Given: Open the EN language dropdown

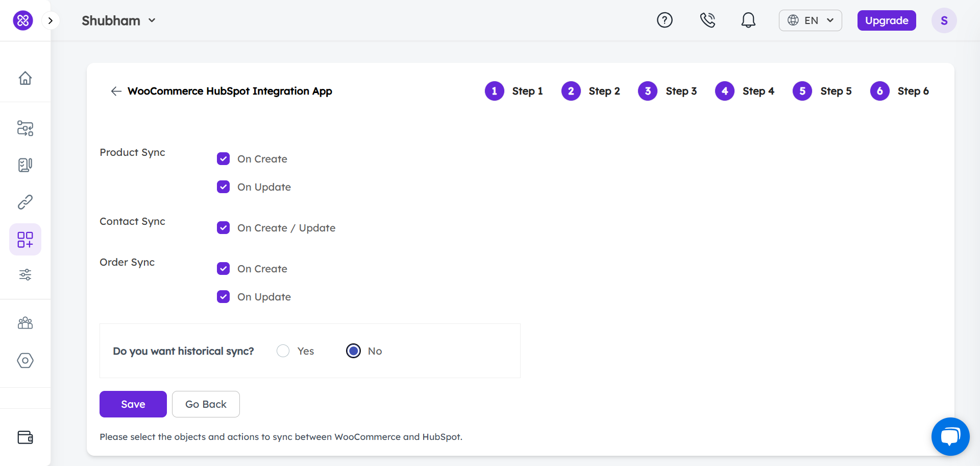Looking at the screenshot, I should [811, 20].
